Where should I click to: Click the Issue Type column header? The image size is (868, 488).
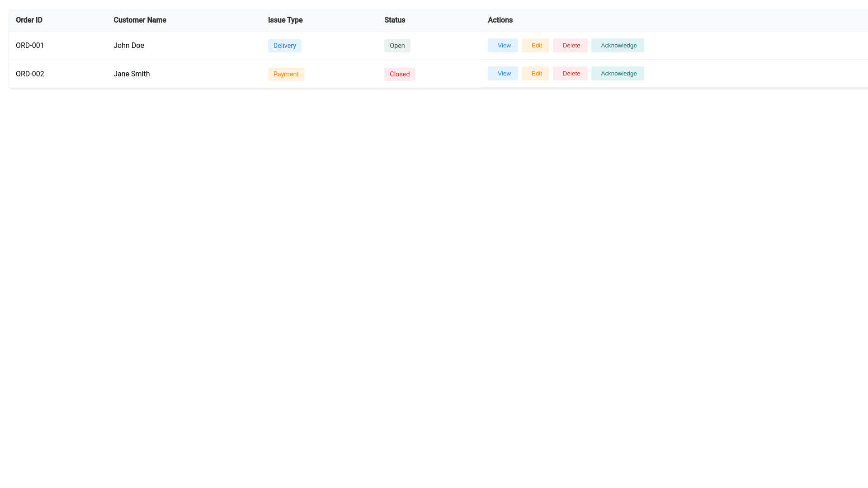coord(285,20)
